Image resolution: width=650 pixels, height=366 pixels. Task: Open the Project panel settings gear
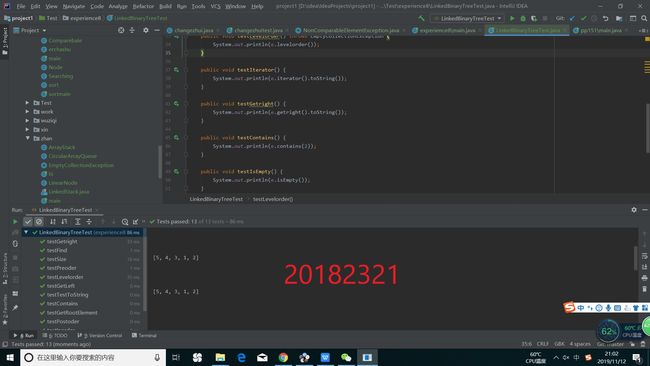(x=146, y=30)
